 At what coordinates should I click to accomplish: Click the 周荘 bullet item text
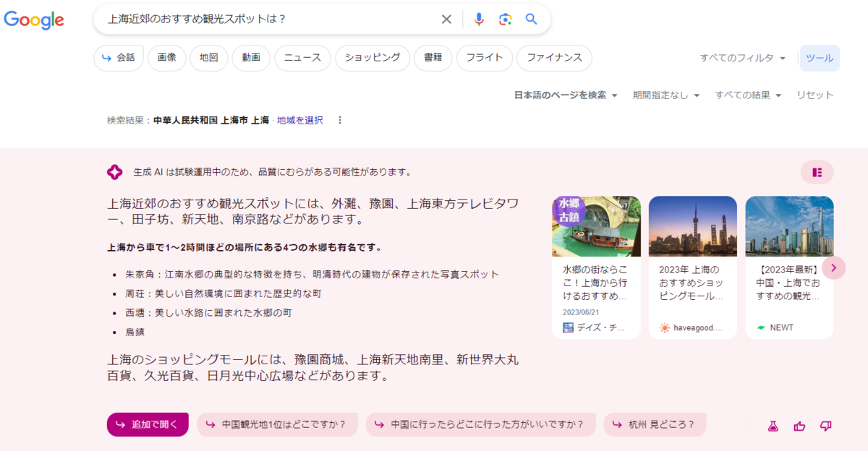[x=223, y=293]
